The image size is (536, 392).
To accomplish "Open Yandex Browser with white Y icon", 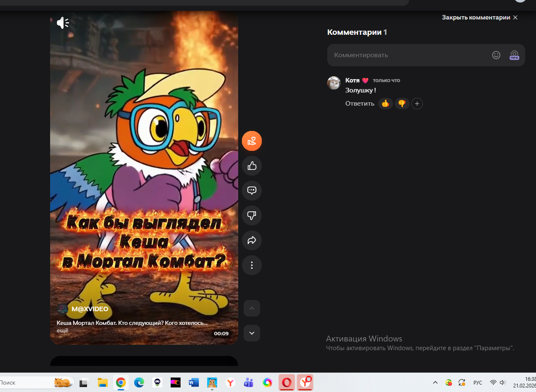I will click(x=230, y=383).
